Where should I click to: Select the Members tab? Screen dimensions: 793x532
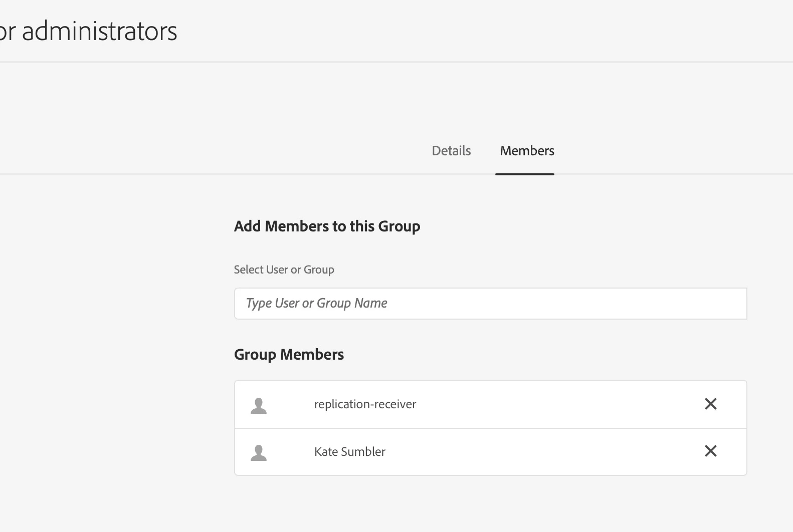[x=527, y=151]
